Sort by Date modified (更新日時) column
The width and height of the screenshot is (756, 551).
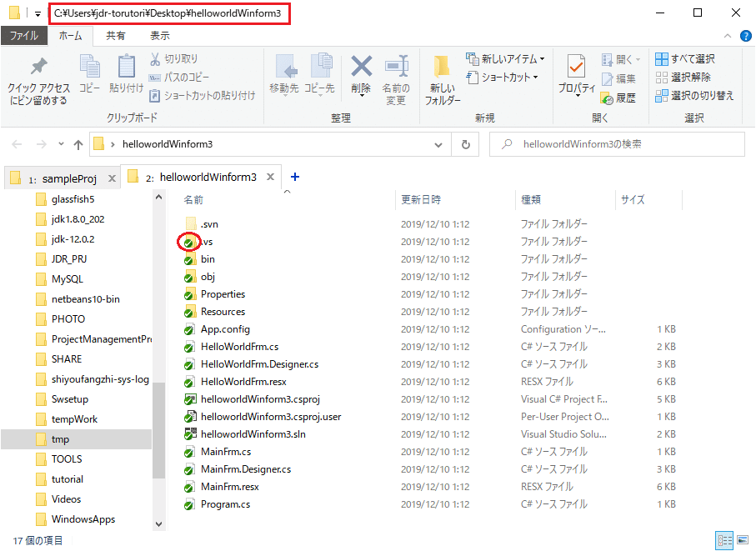tap(420, 199)
